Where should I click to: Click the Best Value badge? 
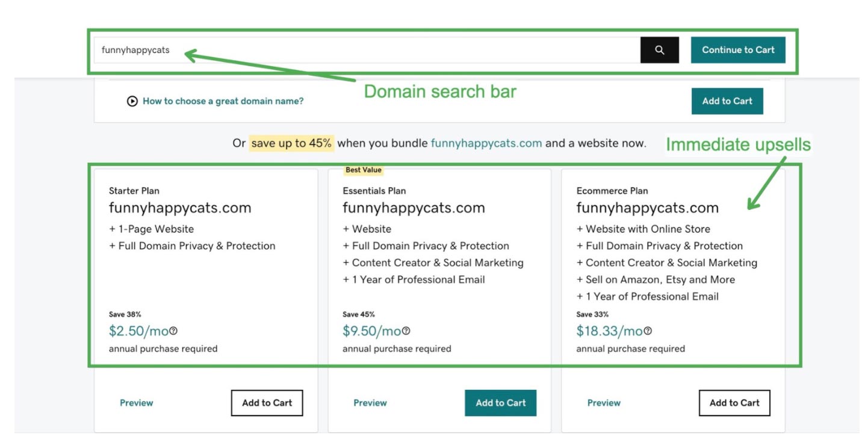(x=364, y=170)
